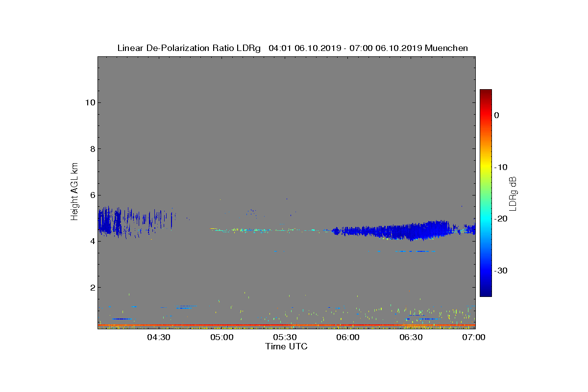Click the 'LDRg dB' colorbar label
588x392 pixels.
coord(513,193)
